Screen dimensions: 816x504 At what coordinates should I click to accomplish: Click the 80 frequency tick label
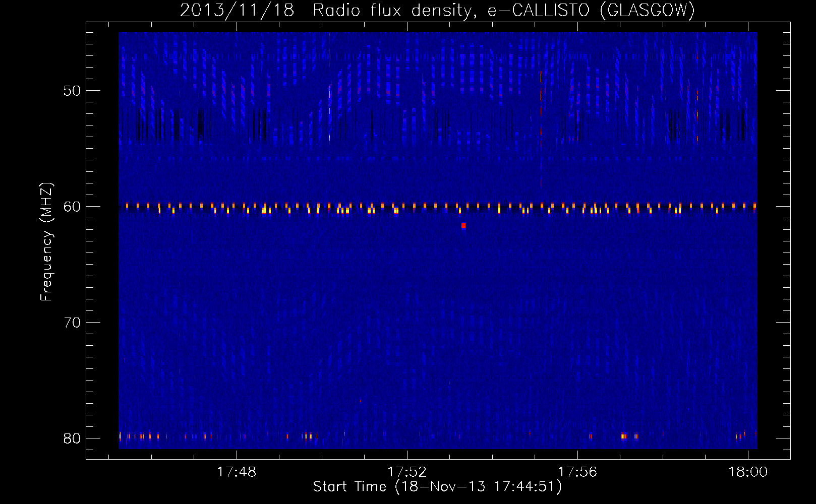(x=72, y=438)
